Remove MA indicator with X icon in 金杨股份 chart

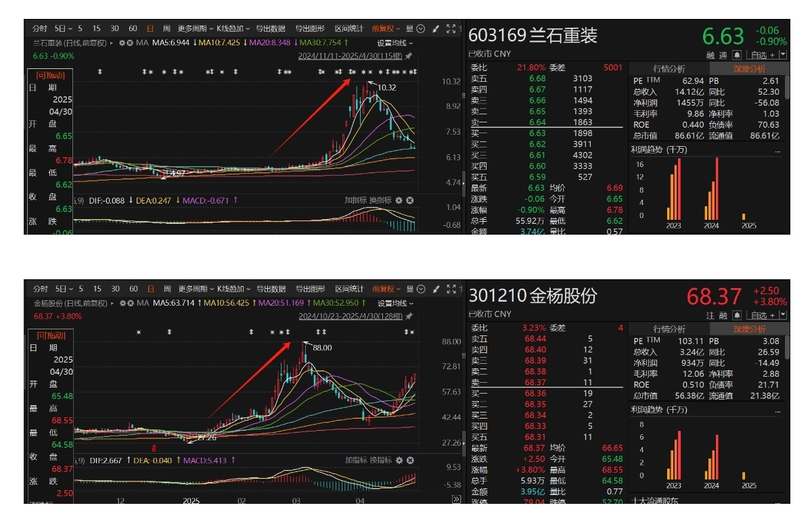(x=131, y=303)
